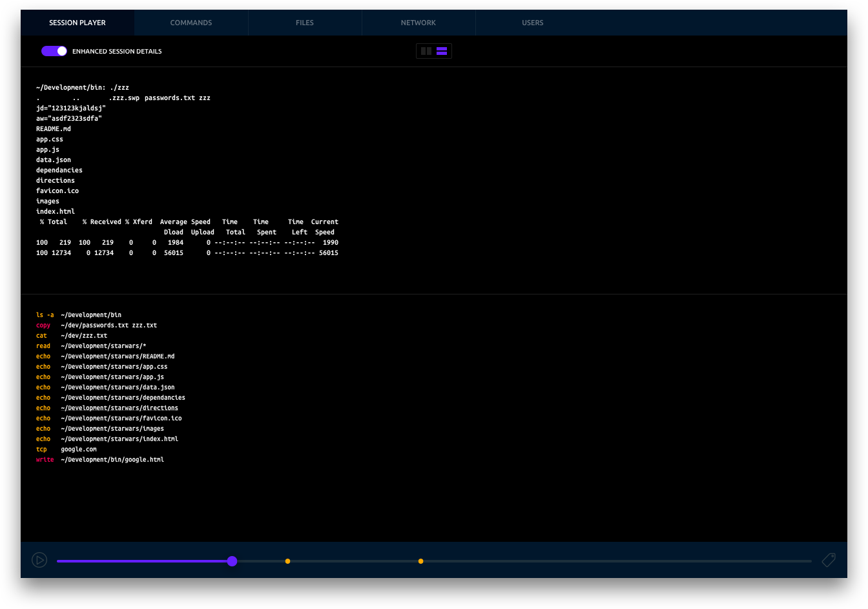This screenshot has width=868, height=609.
Task: Select the tcp google.com event
Action: [67, 449]
